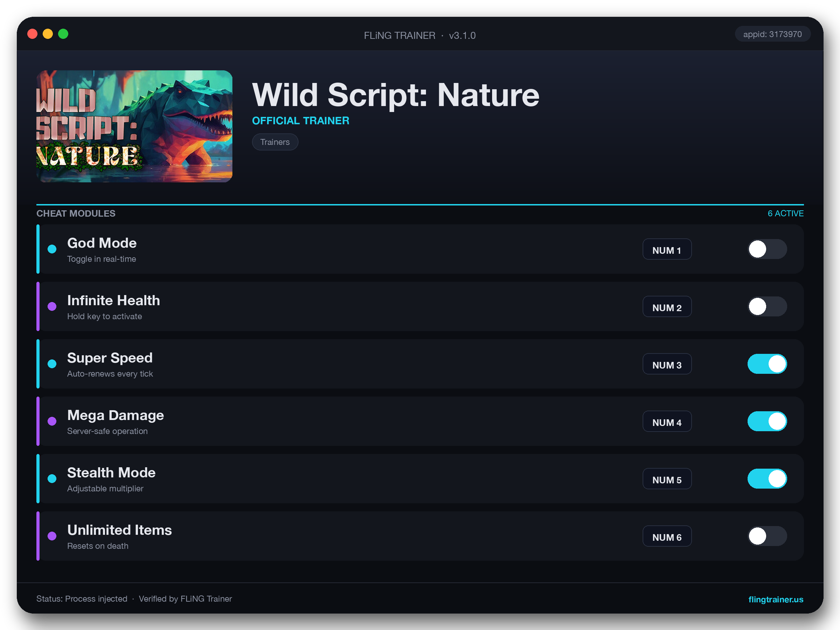The height and width of the screenshot is (630, 840).
Task: Disable the Super Speed toggle
Action: pos(767,364)
